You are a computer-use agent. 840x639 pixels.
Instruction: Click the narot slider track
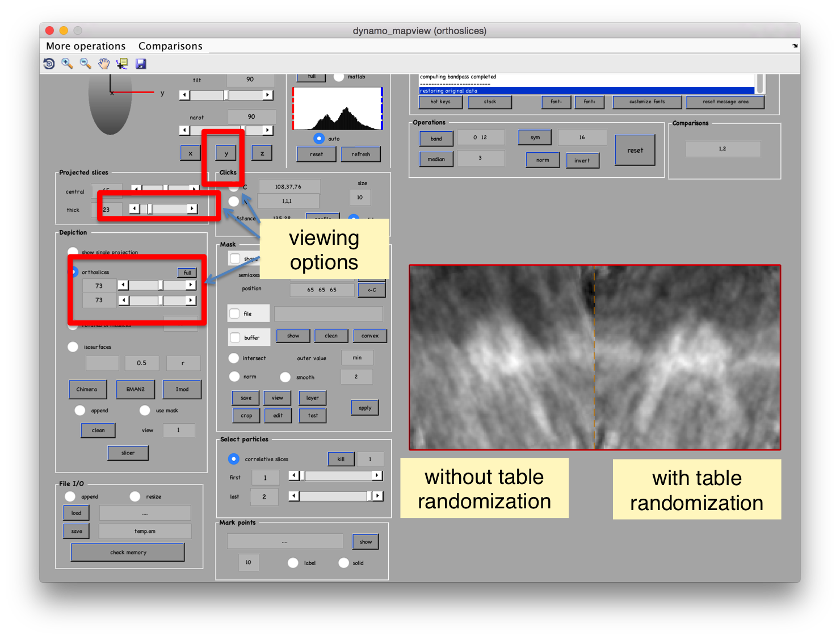pyautogui.click(x=226, y=130)
